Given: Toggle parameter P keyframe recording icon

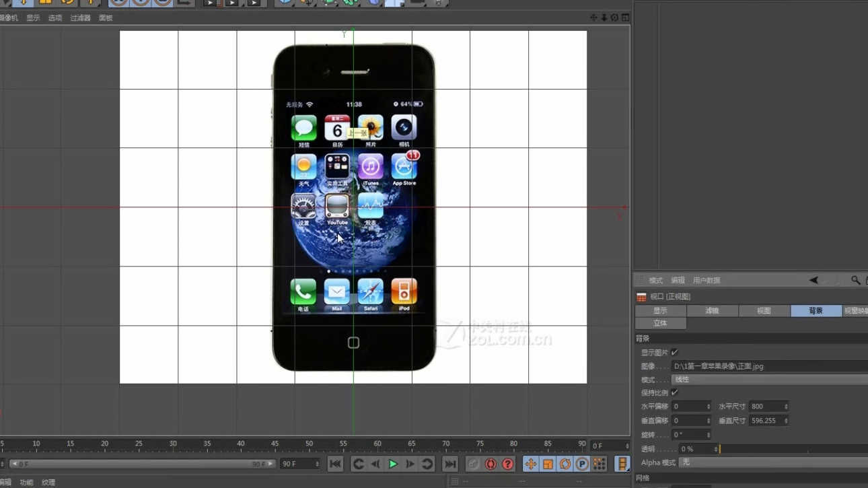Looking at the screenshot, I should coord(582,464).
